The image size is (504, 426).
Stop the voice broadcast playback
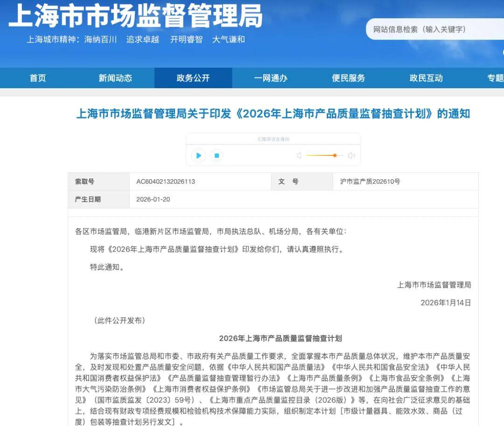pyautogui.click(x=216, y=155)
